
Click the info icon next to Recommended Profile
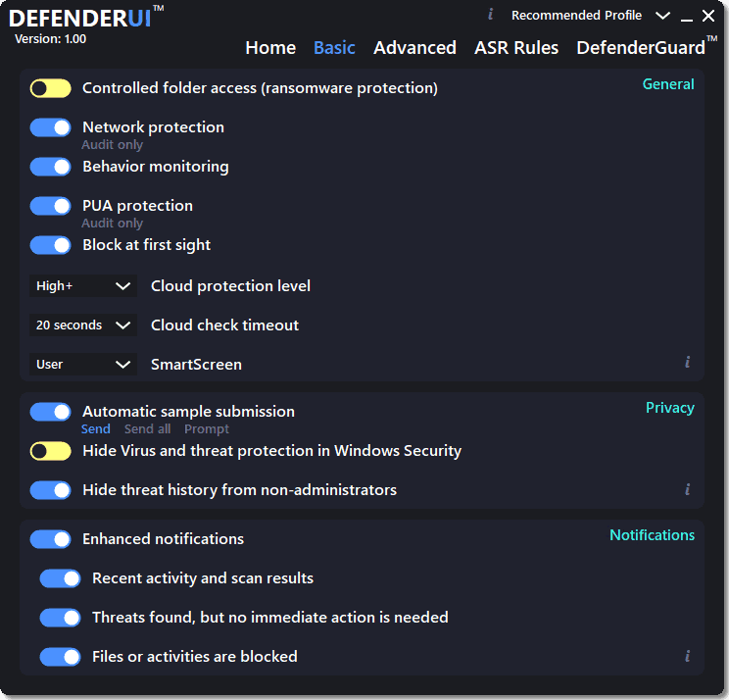pos(490,14)
